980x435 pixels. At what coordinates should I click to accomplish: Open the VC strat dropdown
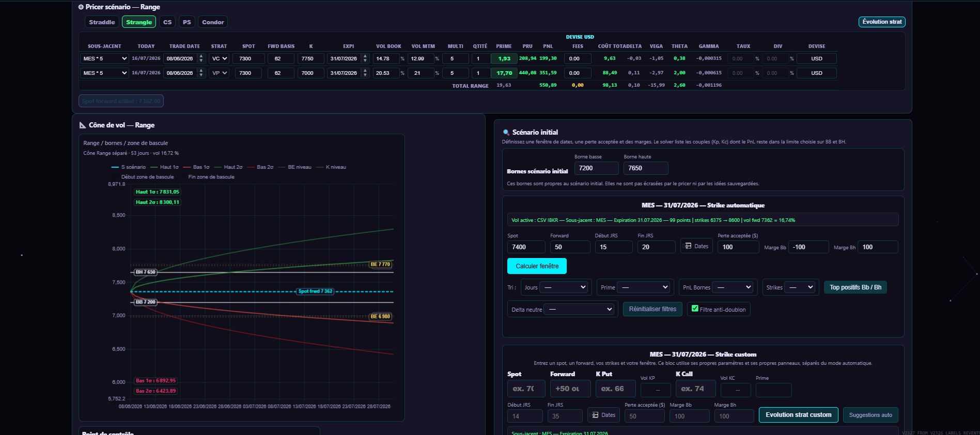220,59
